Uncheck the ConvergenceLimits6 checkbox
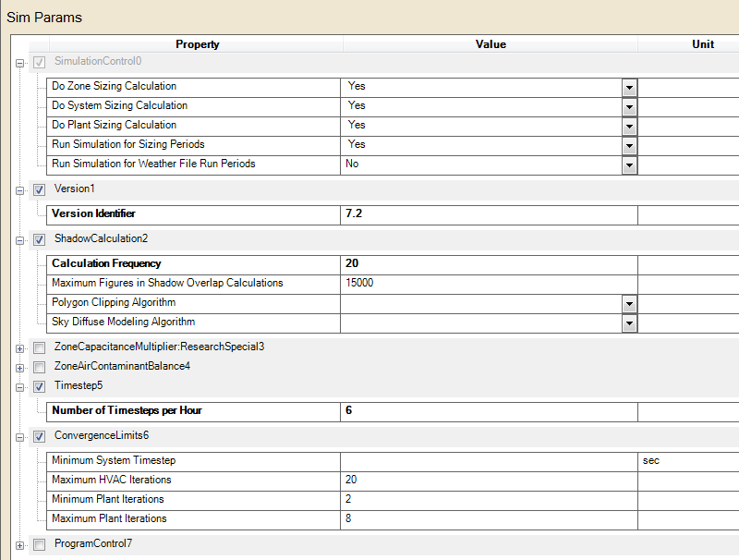Screen dimensions: 739x560 [39, 436]
